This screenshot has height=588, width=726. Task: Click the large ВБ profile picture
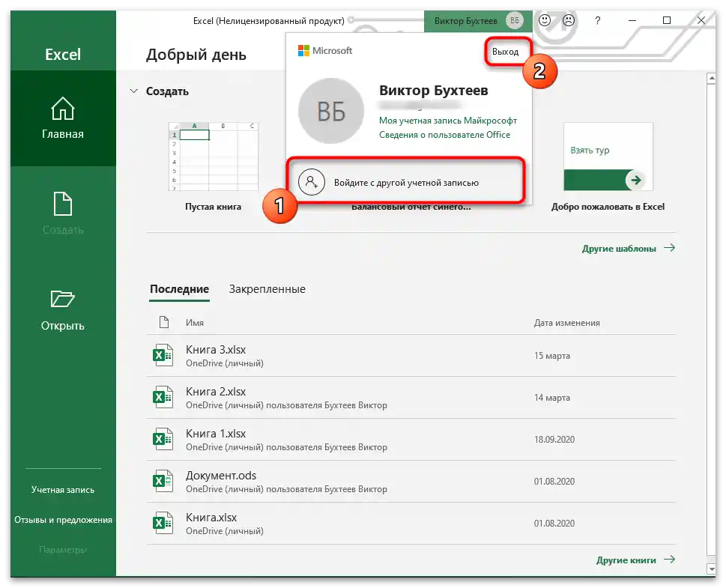[x=330, y=111]
